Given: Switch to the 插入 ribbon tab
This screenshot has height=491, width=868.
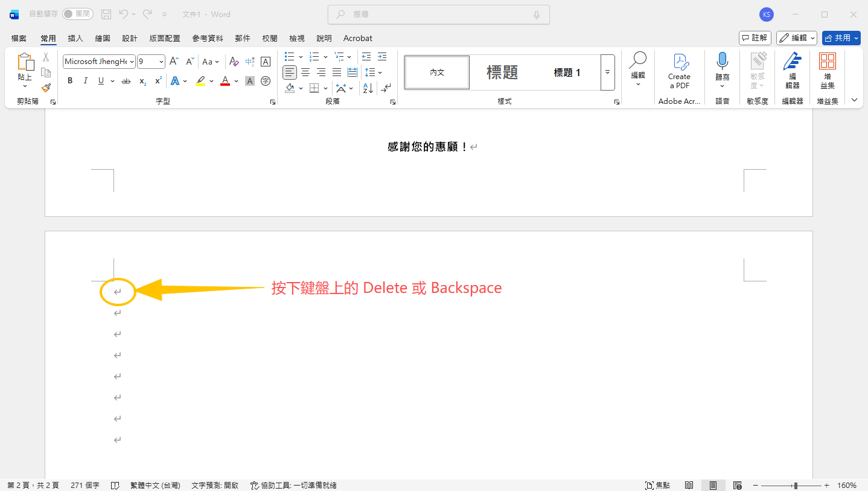Looking at the screenshot, I should (x=75, y=37).
